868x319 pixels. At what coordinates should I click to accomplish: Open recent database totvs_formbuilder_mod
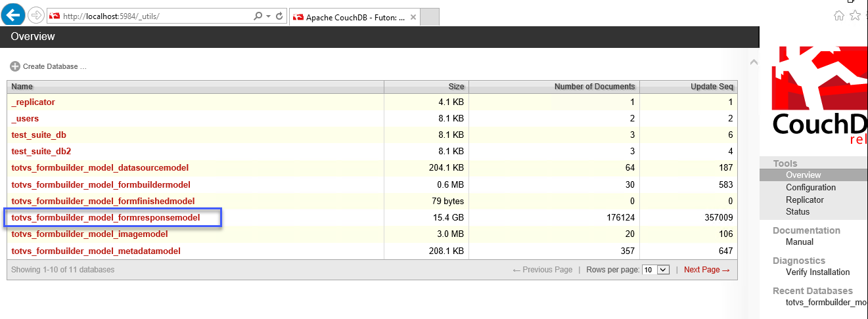pos(827,302)
